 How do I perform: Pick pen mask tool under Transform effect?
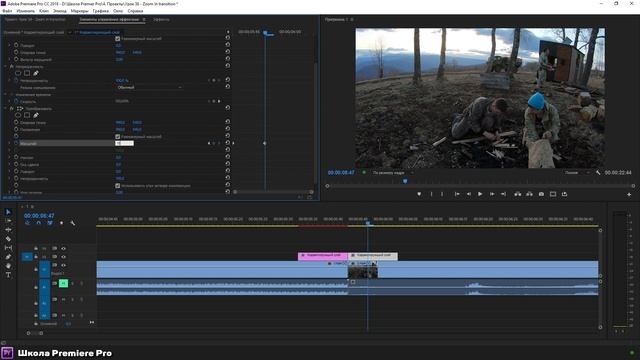(x=36, y=115)
